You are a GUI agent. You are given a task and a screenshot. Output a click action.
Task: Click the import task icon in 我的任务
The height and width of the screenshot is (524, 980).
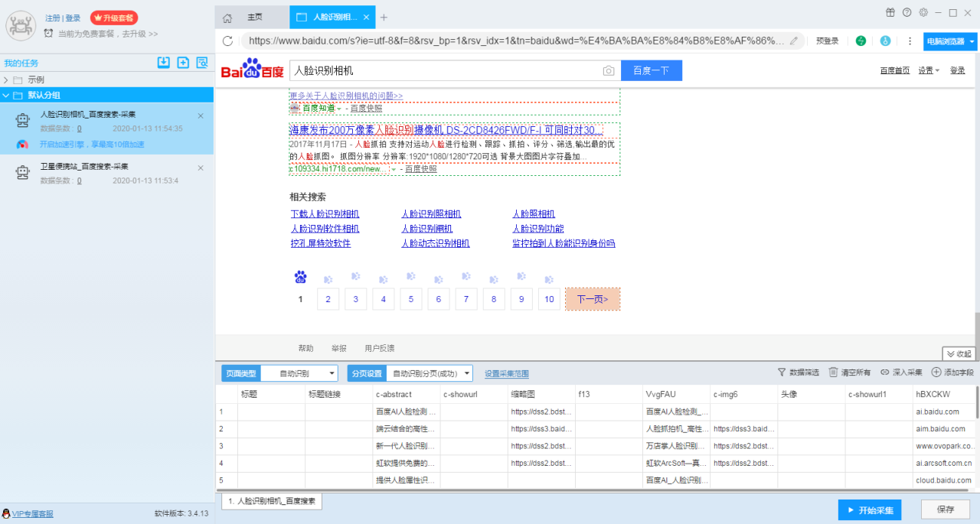[x=163, y=63]
